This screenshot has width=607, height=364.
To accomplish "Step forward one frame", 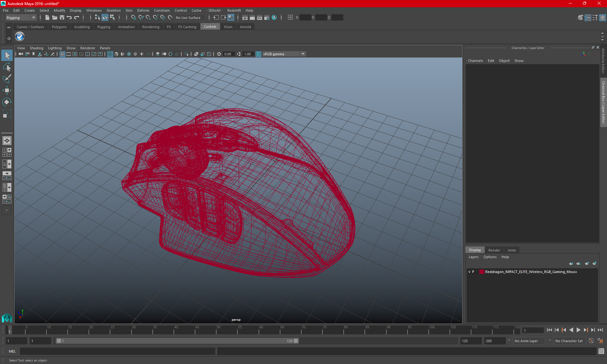I will tap(593, 330).
